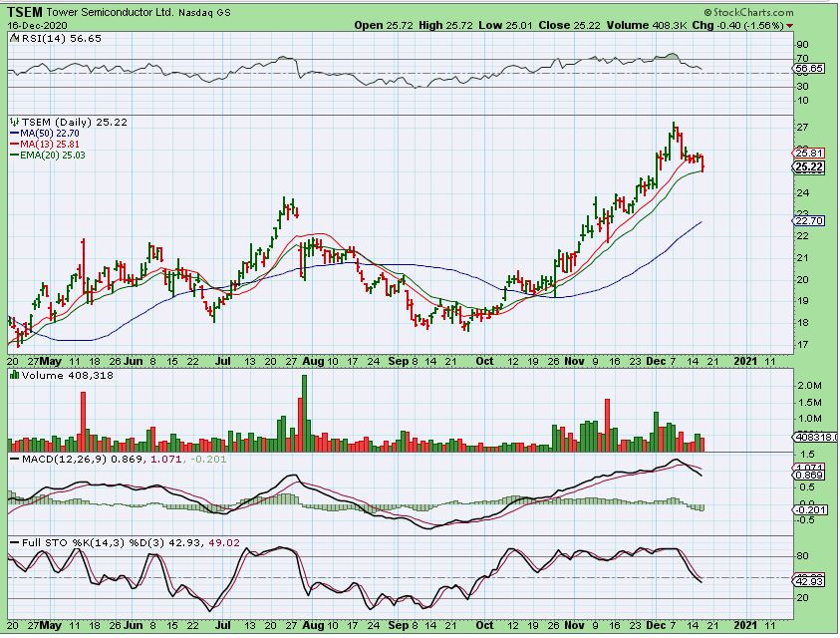Click the 80 level on stochastic axis
The width and height of the screenshot is (840, 638).
[x=802, y=556]
